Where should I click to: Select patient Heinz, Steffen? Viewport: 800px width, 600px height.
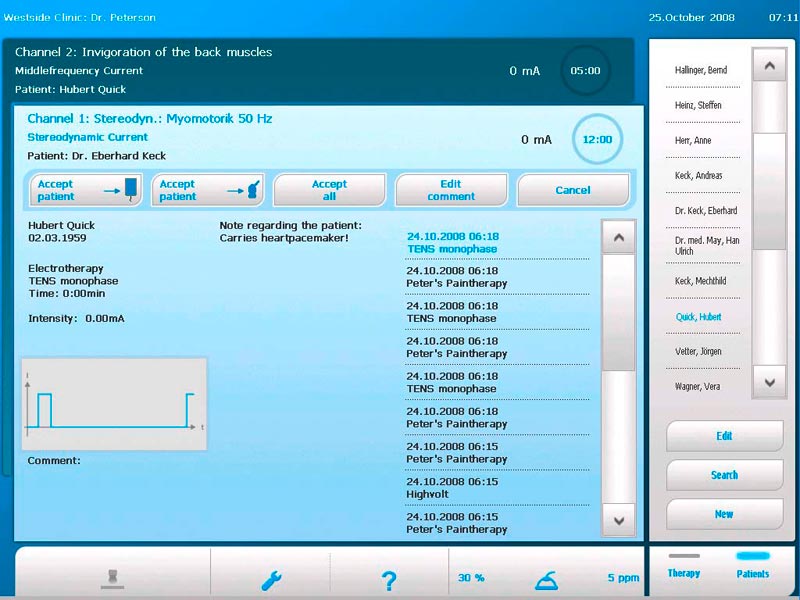[x=702, y=105]
